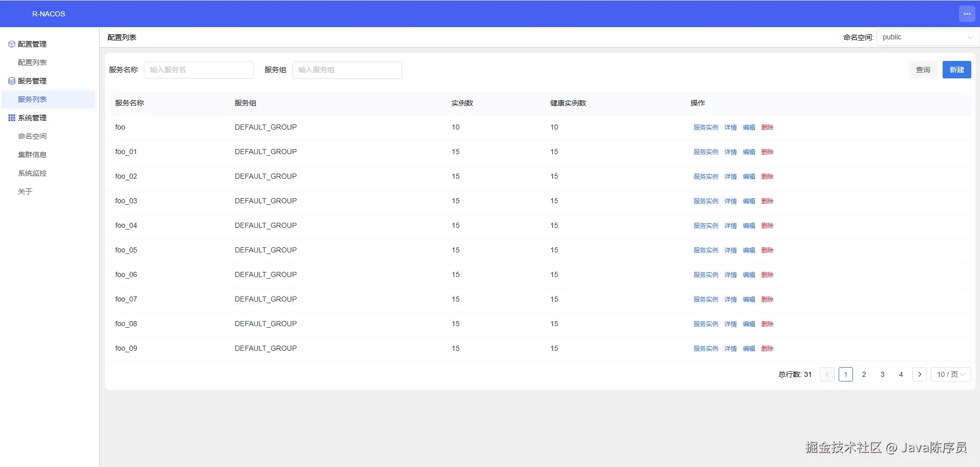
Task: Click the 配置管理 cube icon
Action: click(12, 44)
